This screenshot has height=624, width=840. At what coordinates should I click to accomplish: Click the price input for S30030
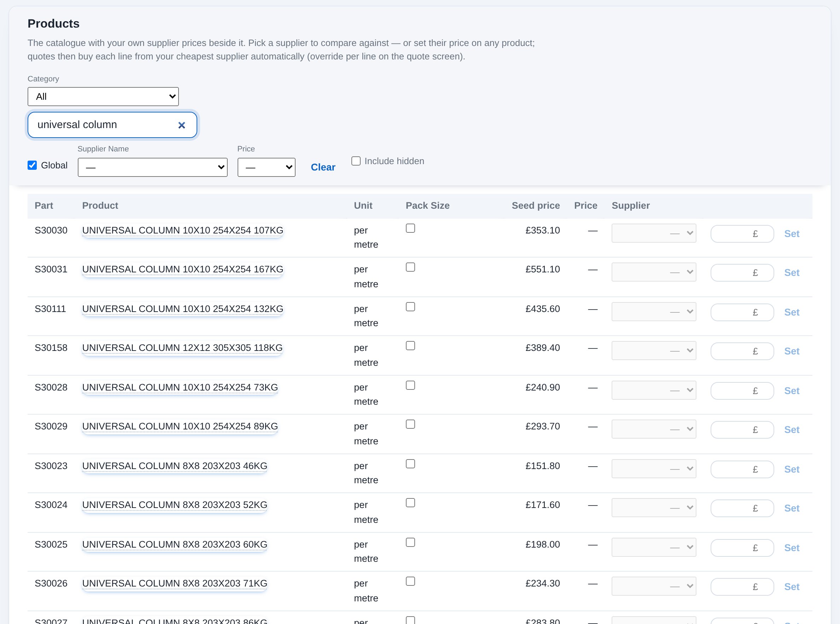[x=742, y=234]
